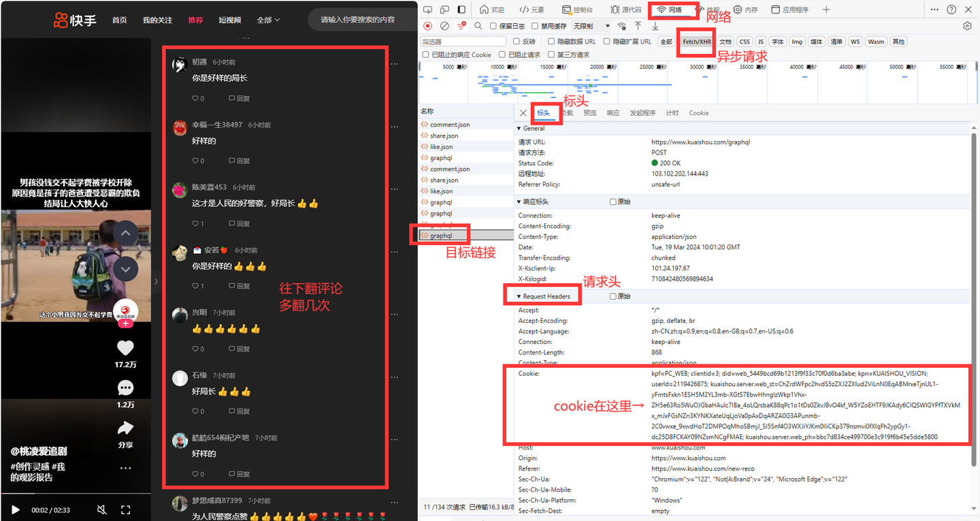Check 已阻止的响应 Cookie option
980x521 pixels.
click(x=426, y=54)
